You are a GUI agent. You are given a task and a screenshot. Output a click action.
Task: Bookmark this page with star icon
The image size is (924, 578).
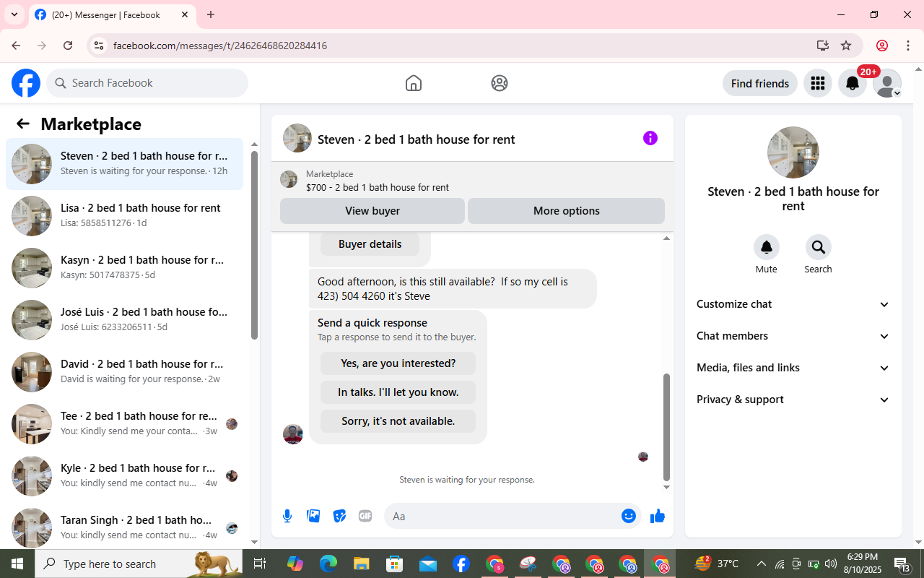(846, 46)
